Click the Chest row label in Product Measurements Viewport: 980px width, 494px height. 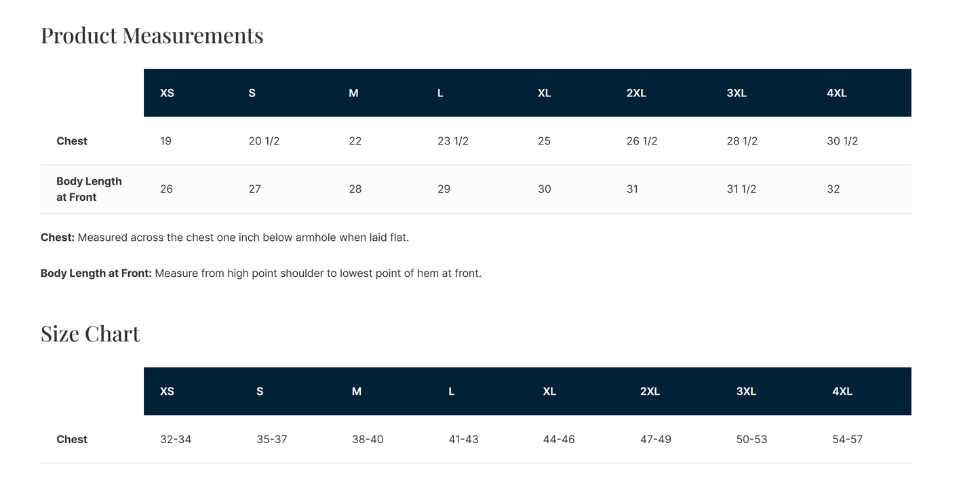tap(72, 141)
